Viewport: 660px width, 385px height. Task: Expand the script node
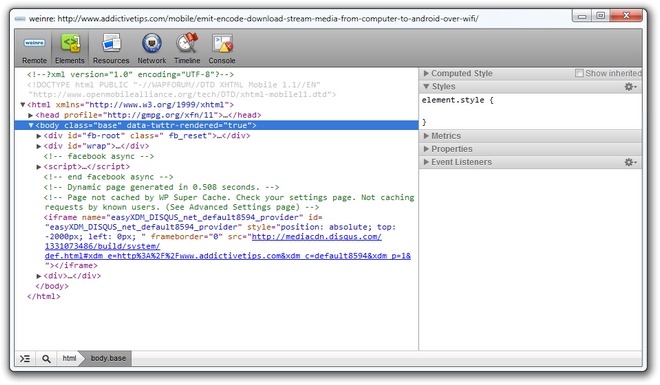(39, 167)
